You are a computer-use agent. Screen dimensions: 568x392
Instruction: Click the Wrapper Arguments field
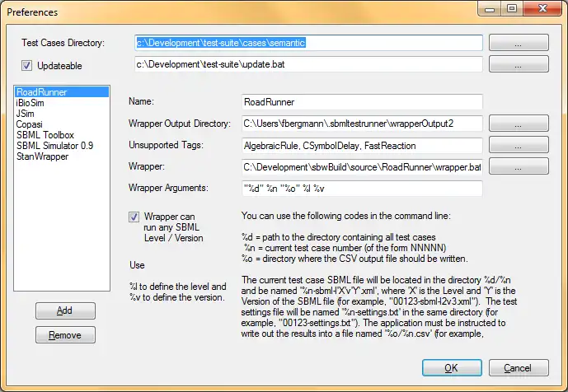(x=362, y=189)
